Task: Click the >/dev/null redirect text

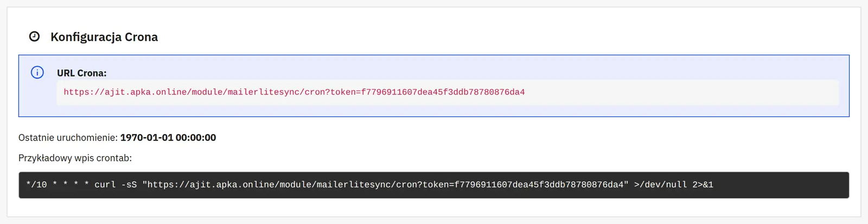Action: click(x=660, y=185)
